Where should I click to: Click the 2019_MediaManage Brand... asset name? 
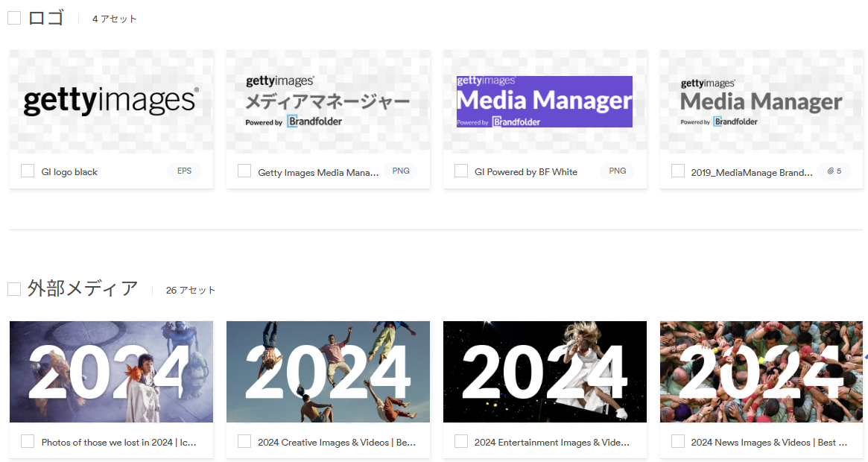point(752,172)
